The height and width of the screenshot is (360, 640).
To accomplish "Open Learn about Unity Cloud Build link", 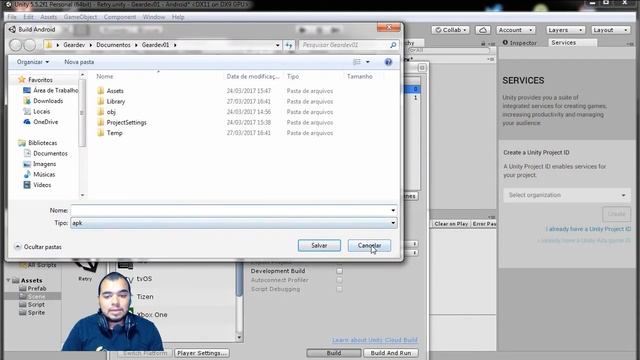I will pyautogui.click(x=375, y=340).
